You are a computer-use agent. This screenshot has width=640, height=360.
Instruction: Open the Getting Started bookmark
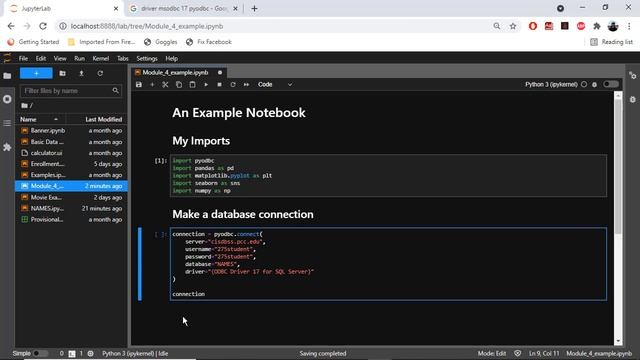tap(33, 42)
